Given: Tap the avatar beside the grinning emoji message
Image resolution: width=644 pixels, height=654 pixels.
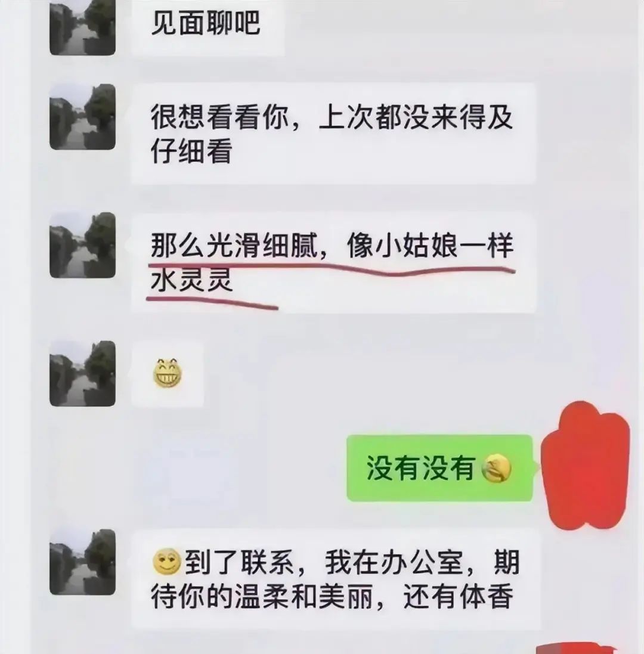Looking at the screenshot, I should click(x=82, y=374).
